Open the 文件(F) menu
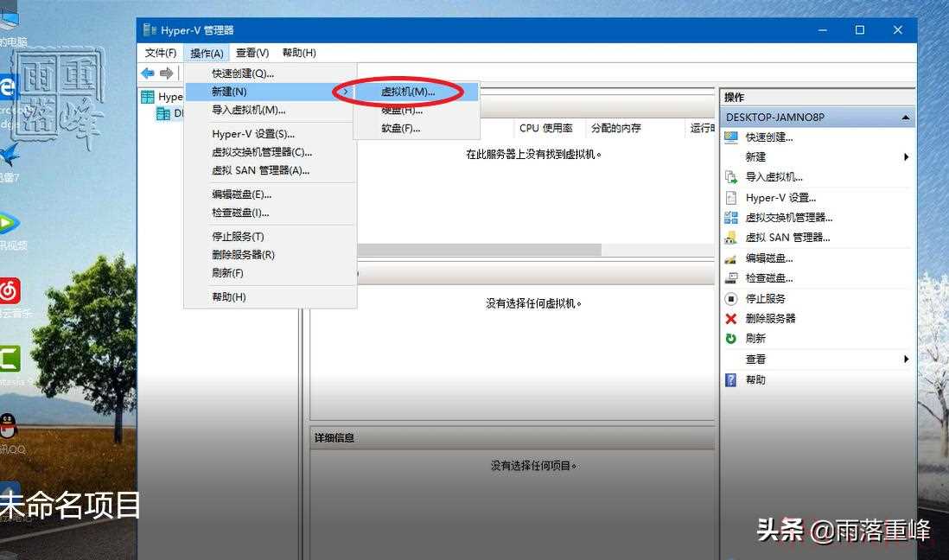 (161, 54)
